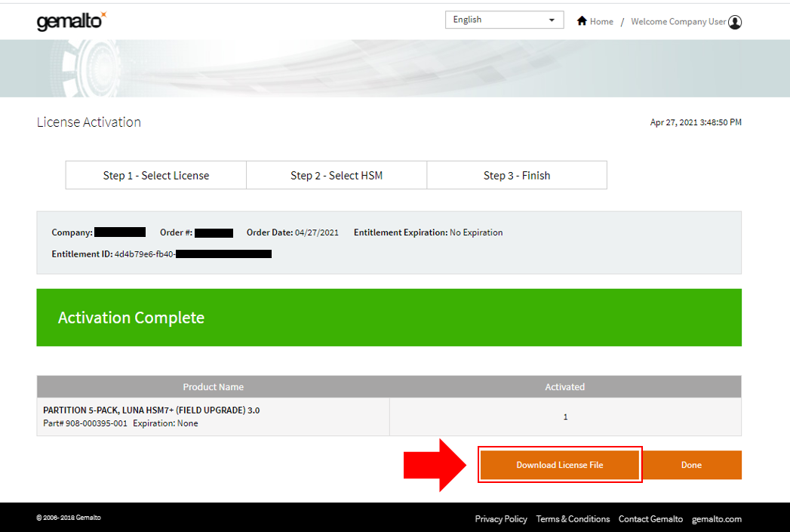790x532 pixels.
Task: Click the Gemalto logo
Action: (71, 21)
